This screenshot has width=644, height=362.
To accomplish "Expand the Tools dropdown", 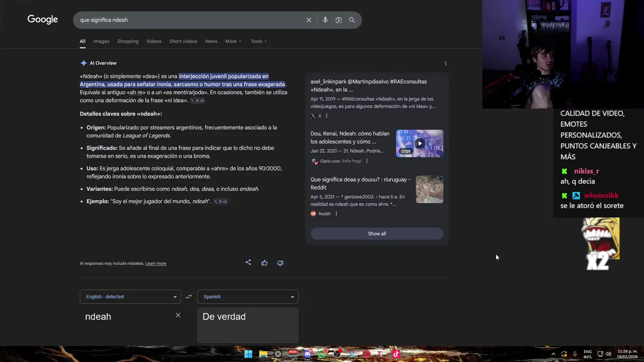I will (259, 41).
